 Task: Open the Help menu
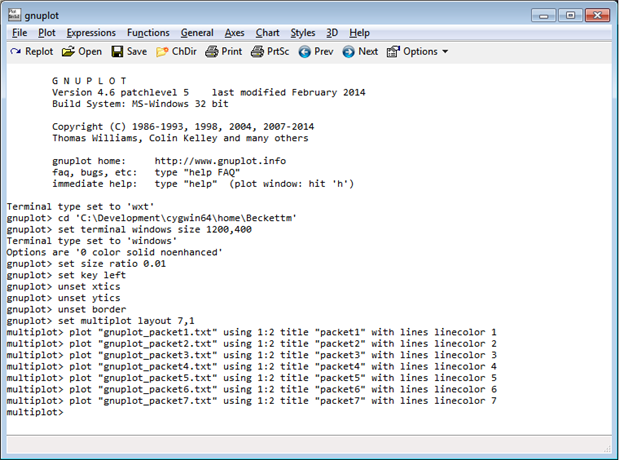pos(359,33)
